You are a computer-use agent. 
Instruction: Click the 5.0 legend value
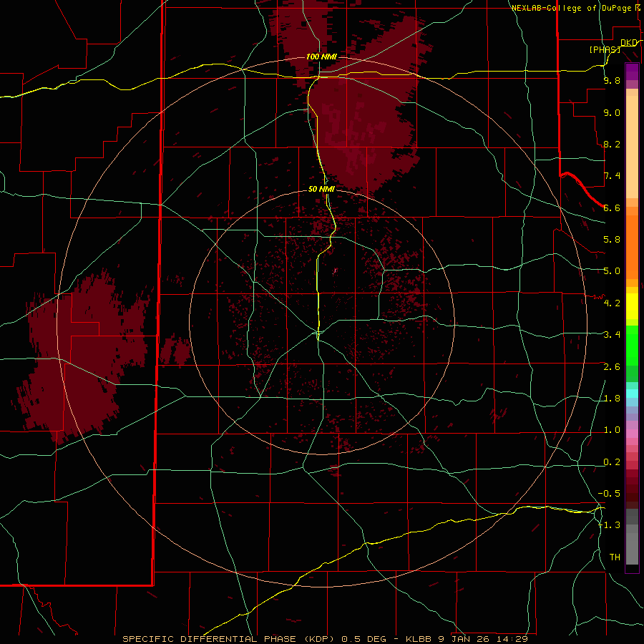click(612, 271)
